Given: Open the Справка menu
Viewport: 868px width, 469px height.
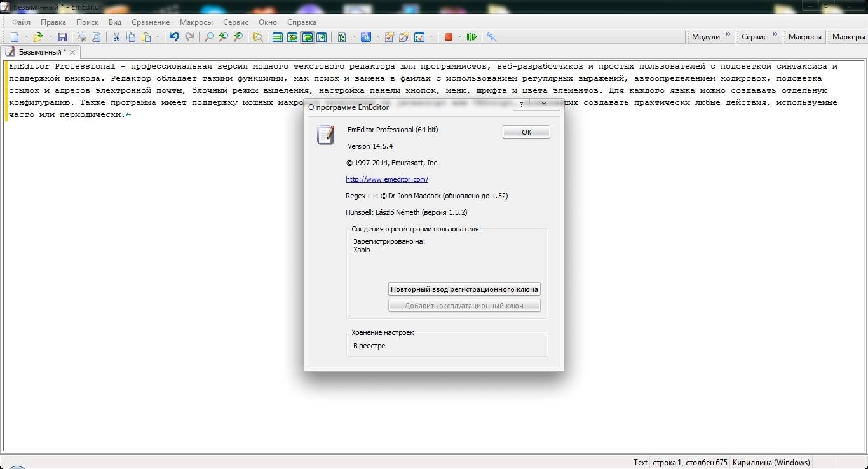Looking at the screenshot, I should [302, 22].
